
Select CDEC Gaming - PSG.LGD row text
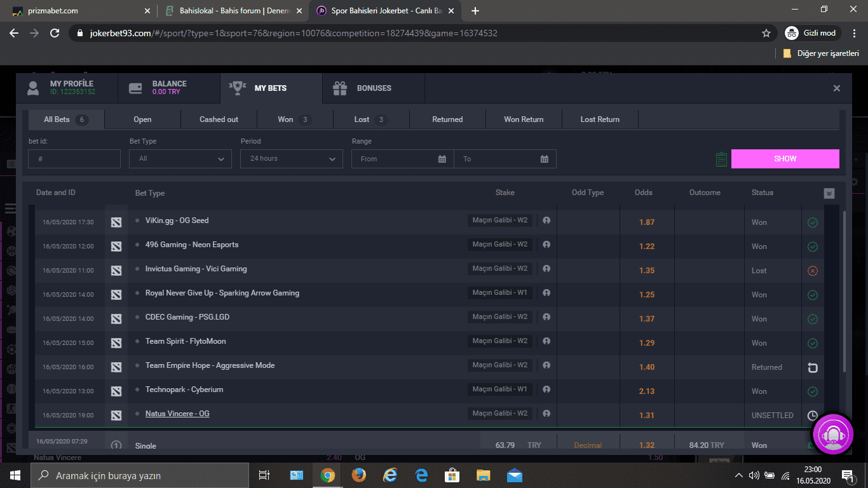(x=187, y=317)
